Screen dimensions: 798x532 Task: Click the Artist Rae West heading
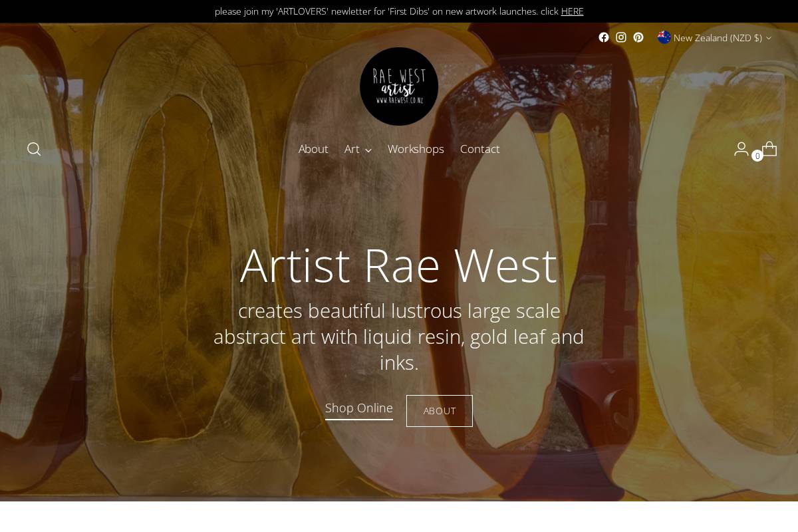tap(399, 265)
